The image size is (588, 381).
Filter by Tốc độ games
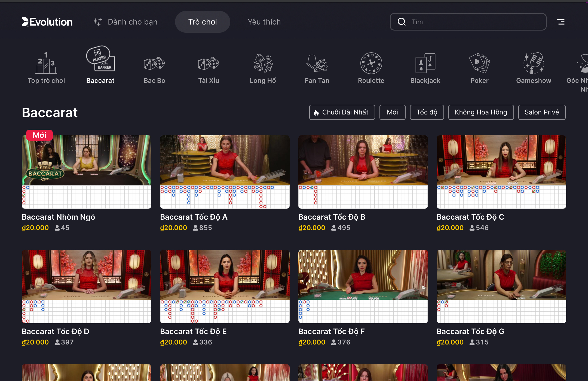(427, 112)
